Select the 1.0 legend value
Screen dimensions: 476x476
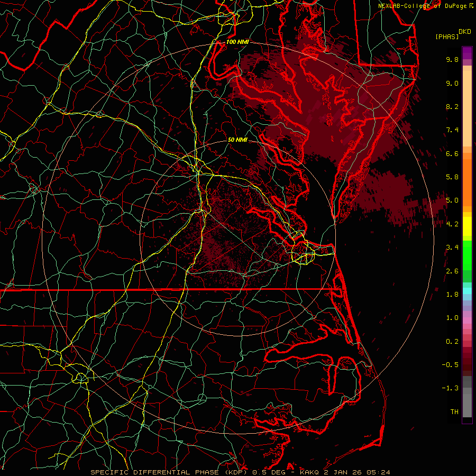pyautogui.click(x=452, y=318)
